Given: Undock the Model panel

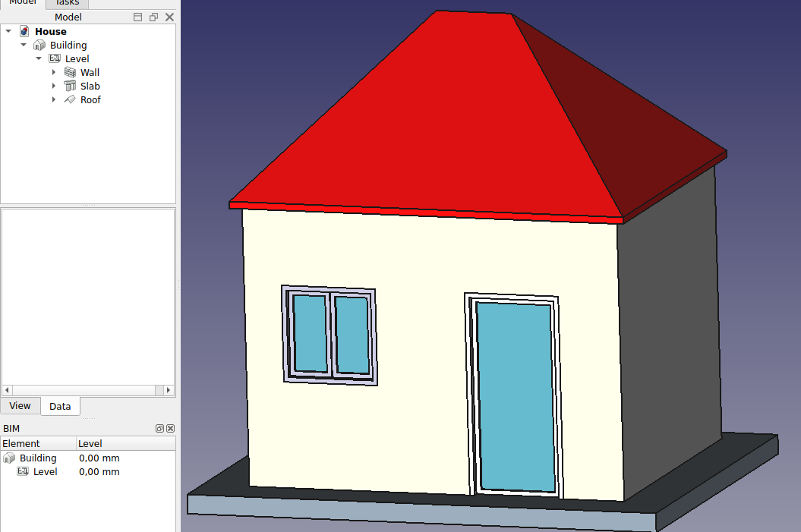Looking at the screenshot, I should pos(154,17).
